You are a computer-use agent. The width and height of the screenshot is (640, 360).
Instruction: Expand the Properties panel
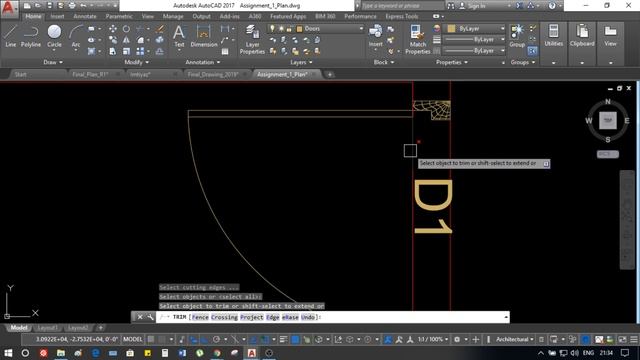coord(452,62)
